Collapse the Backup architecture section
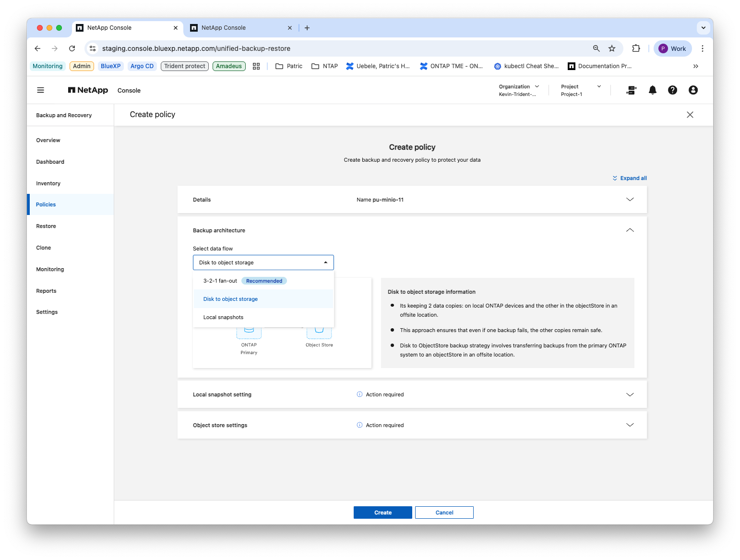This screenshot has width=740, height=560. pyautogui.click(x=630, y=230)
